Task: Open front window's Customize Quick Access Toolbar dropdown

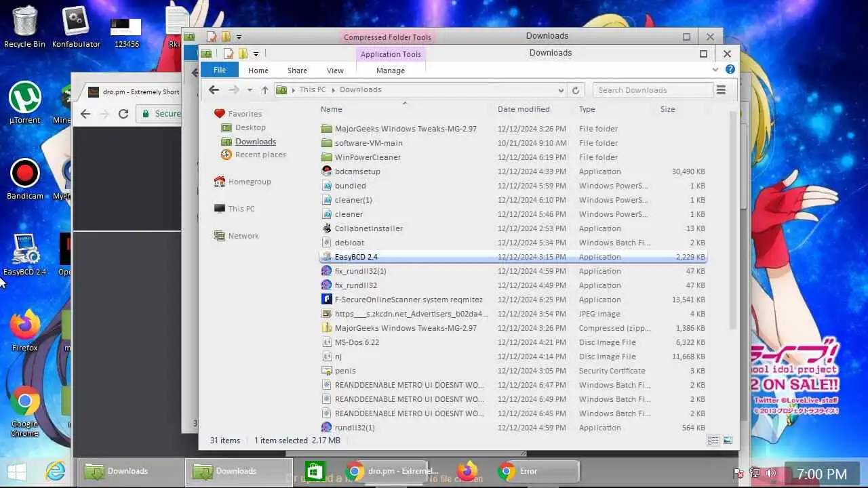Action: coord(256,54)
